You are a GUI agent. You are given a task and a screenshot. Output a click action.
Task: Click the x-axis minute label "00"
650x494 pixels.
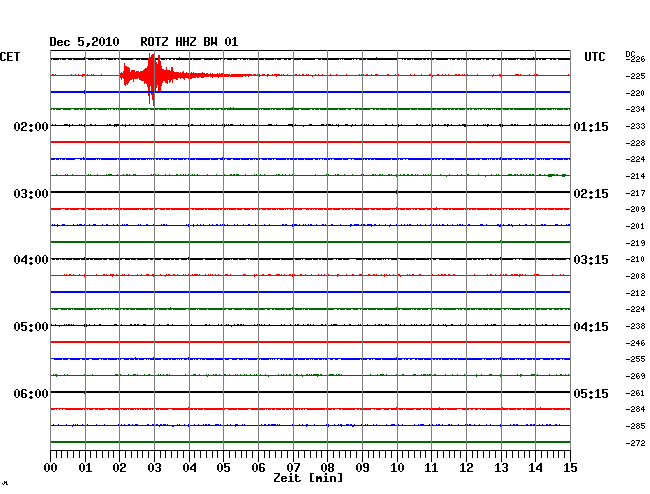(51, 468)
